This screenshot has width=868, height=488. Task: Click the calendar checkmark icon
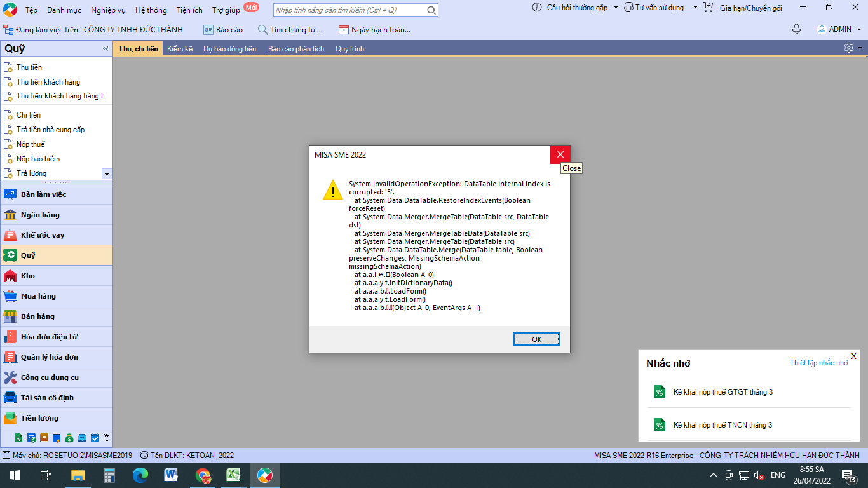click(x=95, y=438)
